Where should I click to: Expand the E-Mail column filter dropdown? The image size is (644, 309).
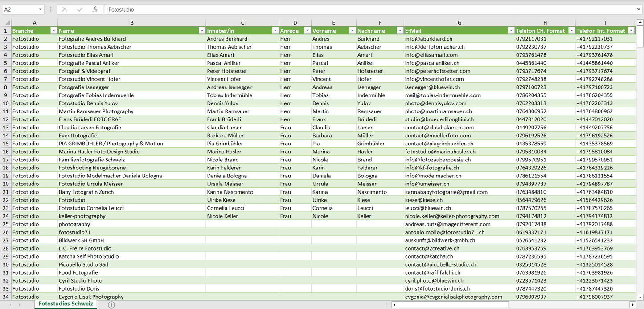pos(511,31)
